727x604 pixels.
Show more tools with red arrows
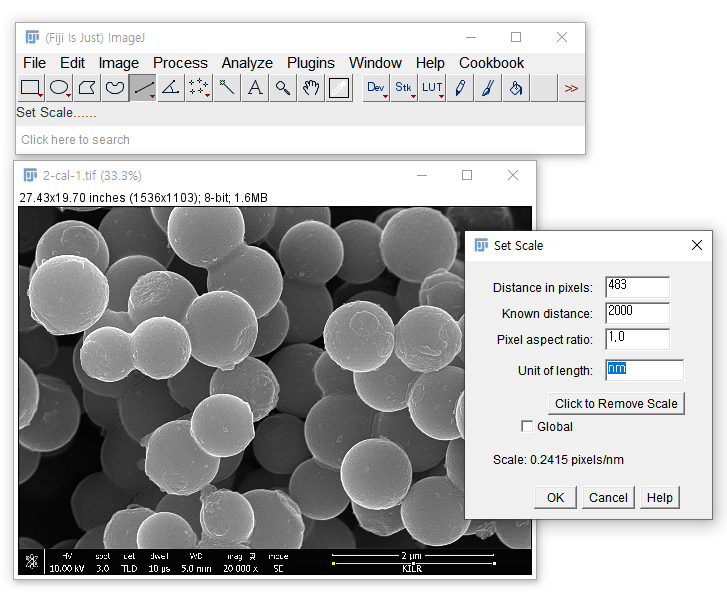[x=571, y=88]
